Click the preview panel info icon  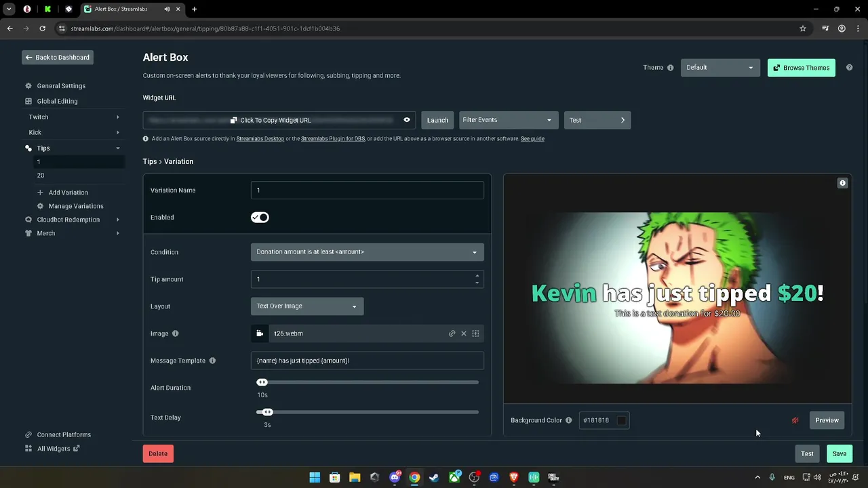coord(842,183)
